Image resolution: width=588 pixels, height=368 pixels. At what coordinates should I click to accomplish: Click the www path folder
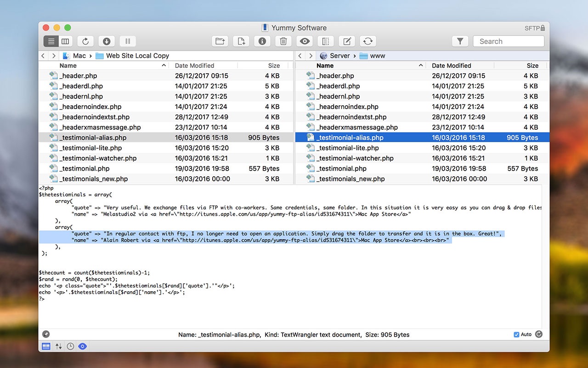[373, 56]
